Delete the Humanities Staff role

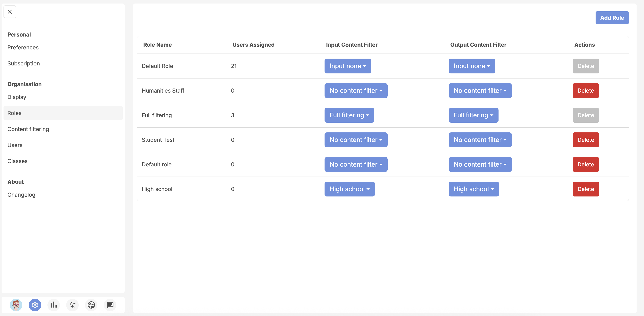[585, 90]
